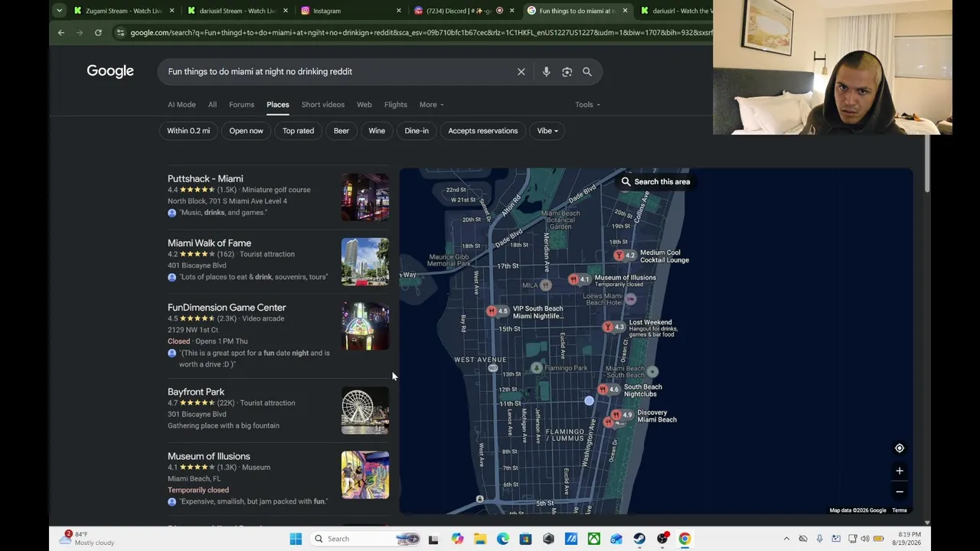This screenshot has width=980, height=551.
Task: Open Copilot from the taskbar
Action: coord(457,539)
